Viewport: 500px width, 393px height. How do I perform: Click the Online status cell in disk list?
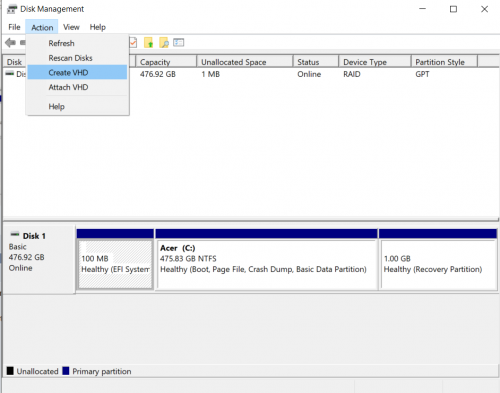pyautogui.click(x=309, y=74)
